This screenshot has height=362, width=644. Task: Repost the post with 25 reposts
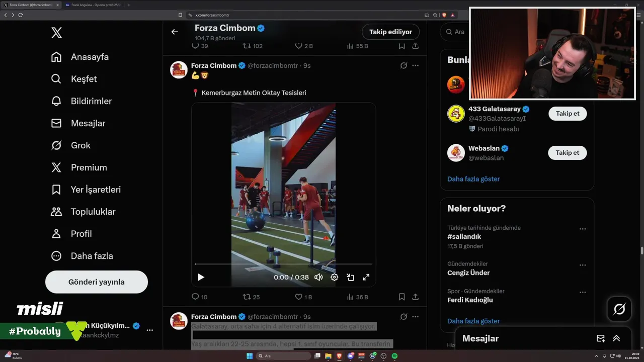click(x=251, y=297)
